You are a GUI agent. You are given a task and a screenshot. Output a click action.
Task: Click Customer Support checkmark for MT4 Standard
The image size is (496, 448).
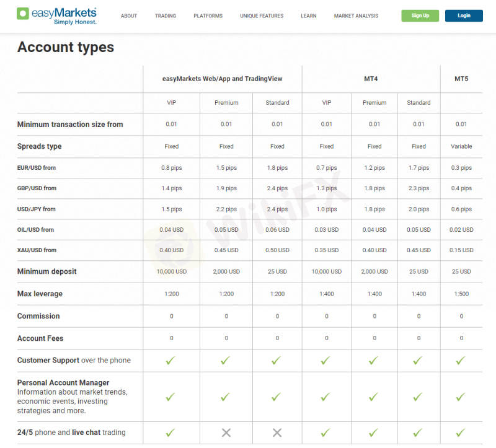pos(418,360)
